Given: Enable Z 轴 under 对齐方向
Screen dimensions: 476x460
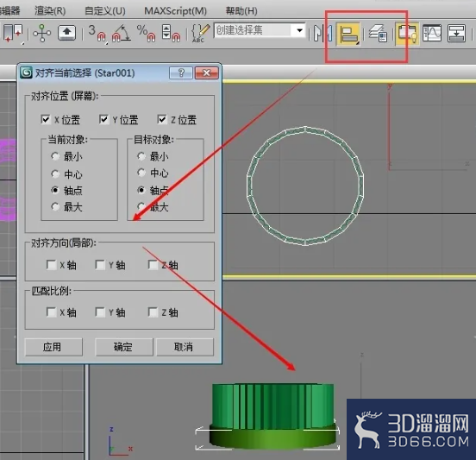Looking at the screenshot, I should click(x=153, y=265).
